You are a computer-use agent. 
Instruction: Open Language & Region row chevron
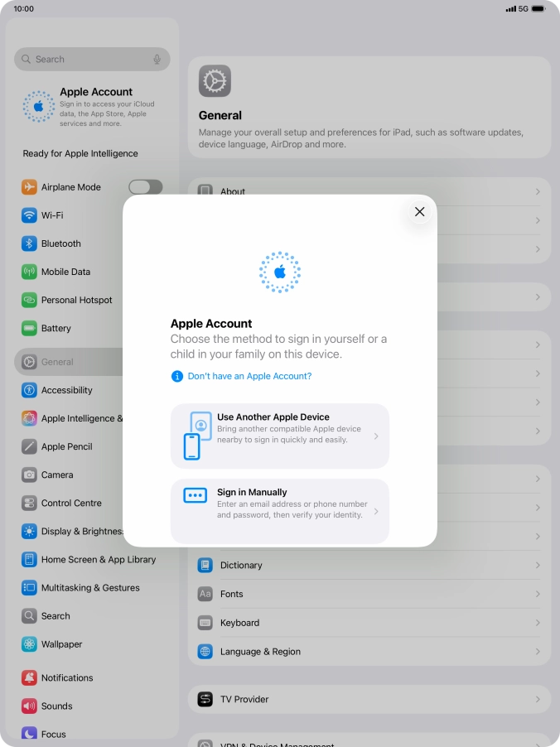tap(537, 652)
